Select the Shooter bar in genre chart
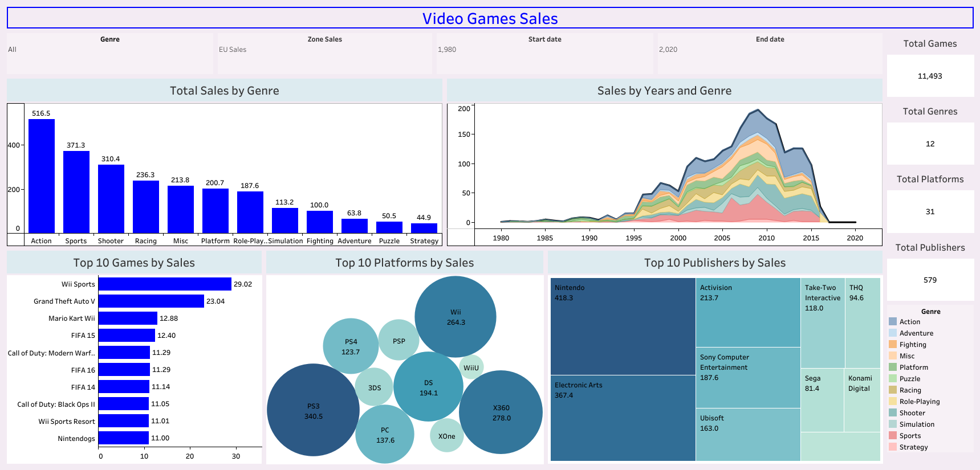The width and height of the screenshot is (980, 470). (111, 198)
